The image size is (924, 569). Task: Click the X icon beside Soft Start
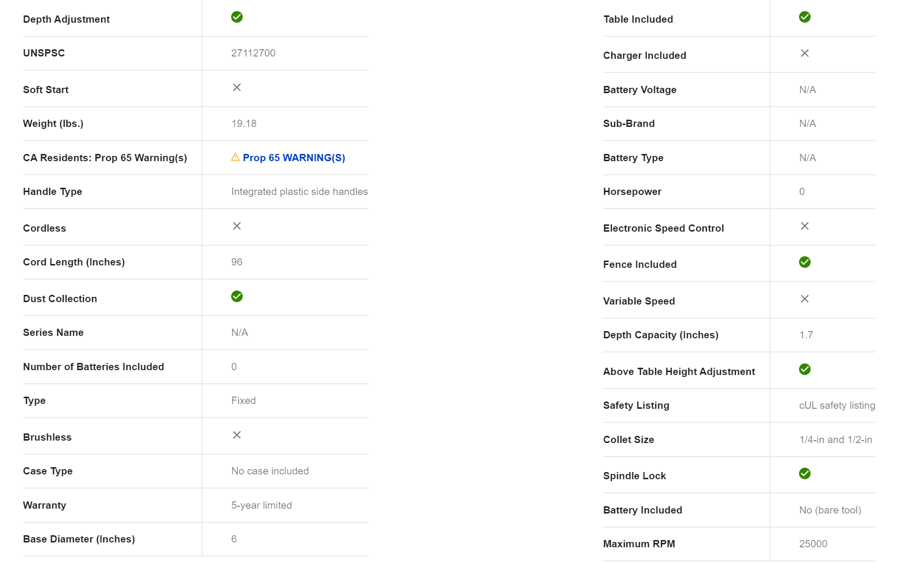tap(236, 87)
